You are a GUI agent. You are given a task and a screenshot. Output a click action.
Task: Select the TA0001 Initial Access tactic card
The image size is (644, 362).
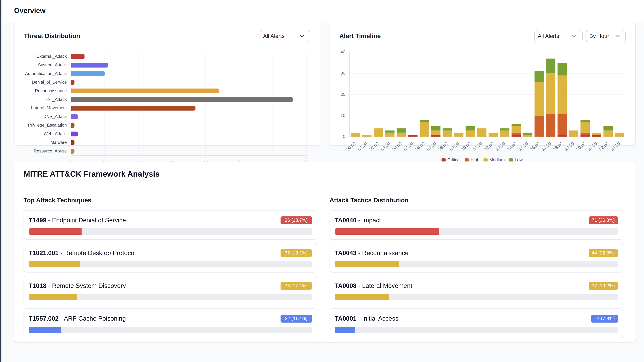click(x=476, y=323)
